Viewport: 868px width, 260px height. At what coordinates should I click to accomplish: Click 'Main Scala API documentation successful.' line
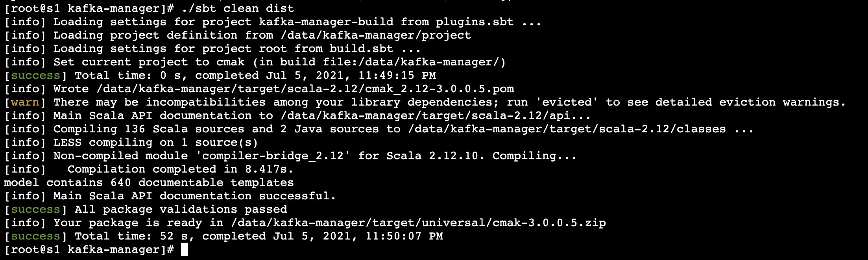194,196
